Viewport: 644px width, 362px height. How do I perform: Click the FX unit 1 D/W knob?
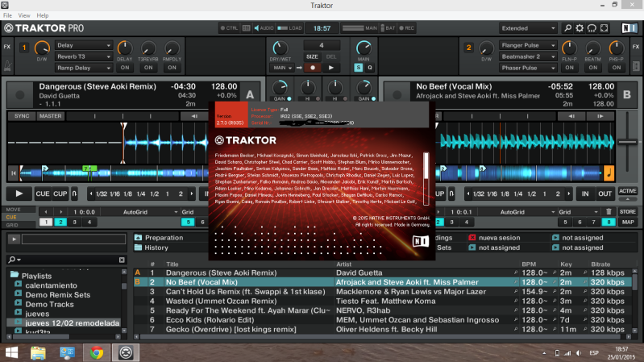pos(42,47)
